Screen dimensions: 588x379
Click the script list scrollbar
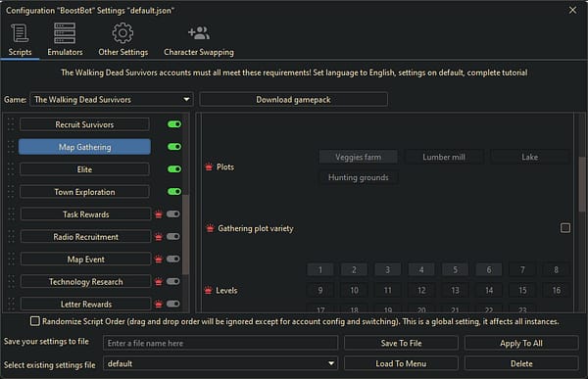click(185, 234)
